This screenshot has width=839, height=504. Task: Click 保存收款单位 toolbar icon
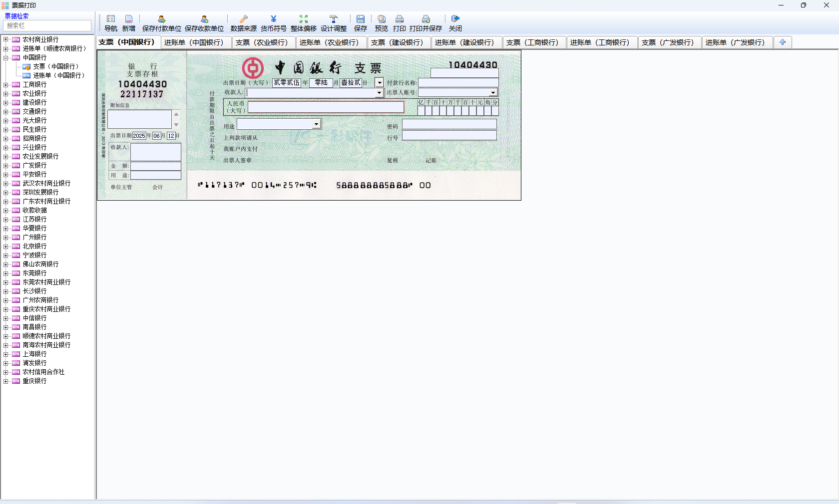[x=204, y=23]
